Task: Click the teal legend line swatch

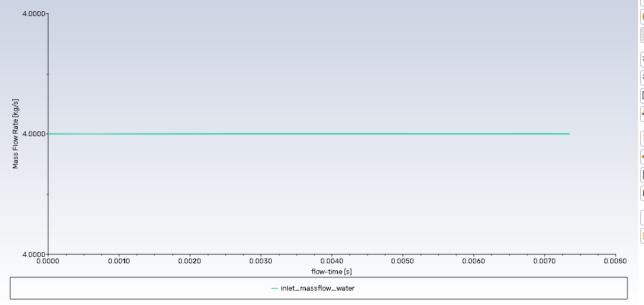Action: click(275, 288)
